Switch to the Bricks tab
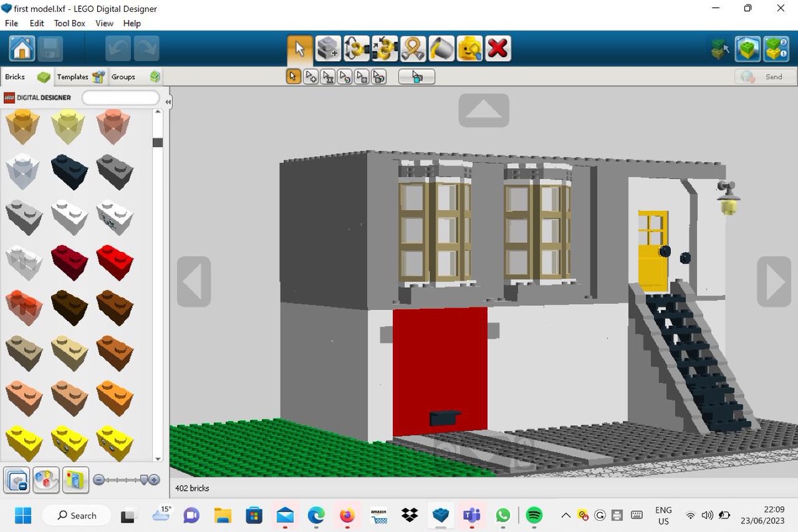 pyautogui.click(x=27, y=76)
